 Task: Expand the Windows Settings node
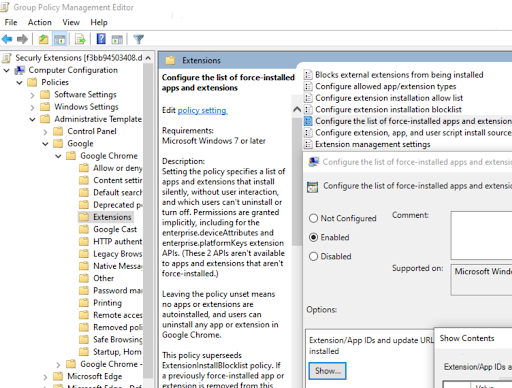pos(32,108)
